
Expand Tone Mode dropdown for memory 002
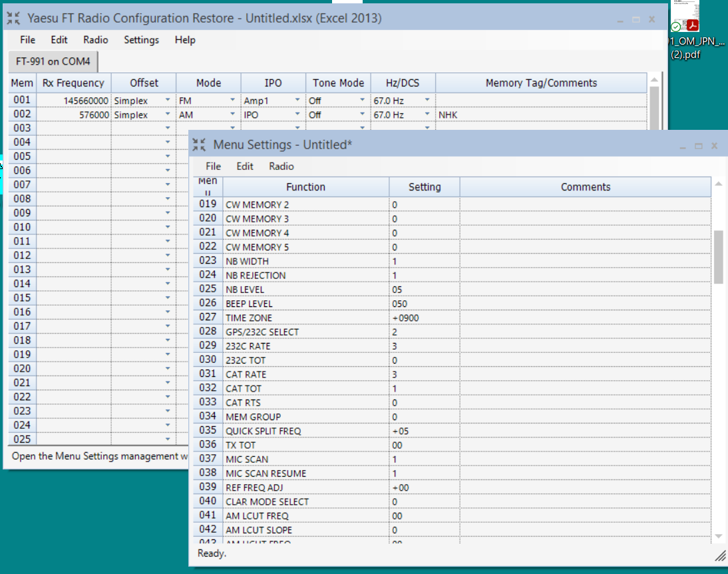(x=362, y=115)
